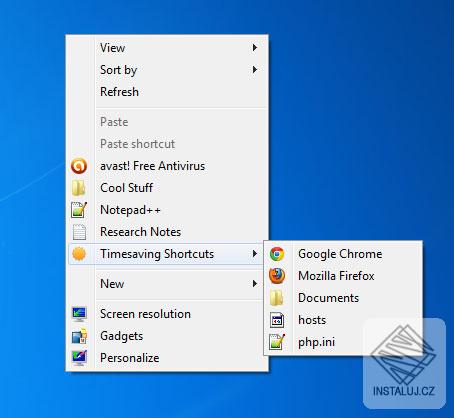Click the Mozilla Firefox icon in the submenu

pos(277,276)
